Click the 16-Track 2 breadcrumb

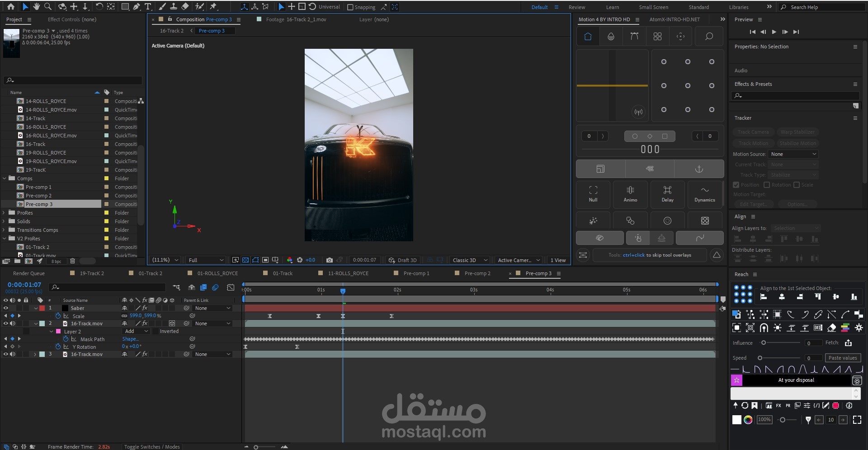(172, 31)
